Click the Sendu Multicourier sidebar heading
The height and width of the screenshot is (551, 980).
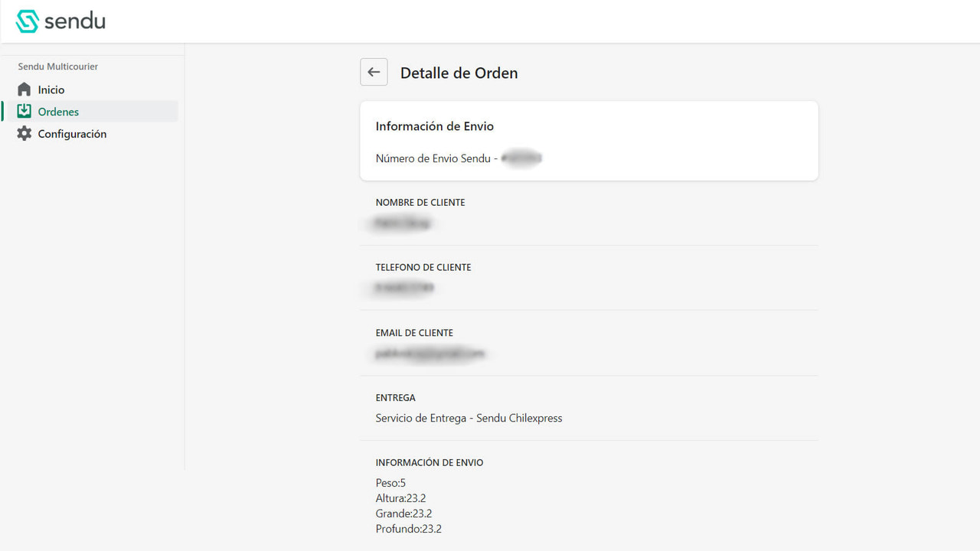pos(58,67)
